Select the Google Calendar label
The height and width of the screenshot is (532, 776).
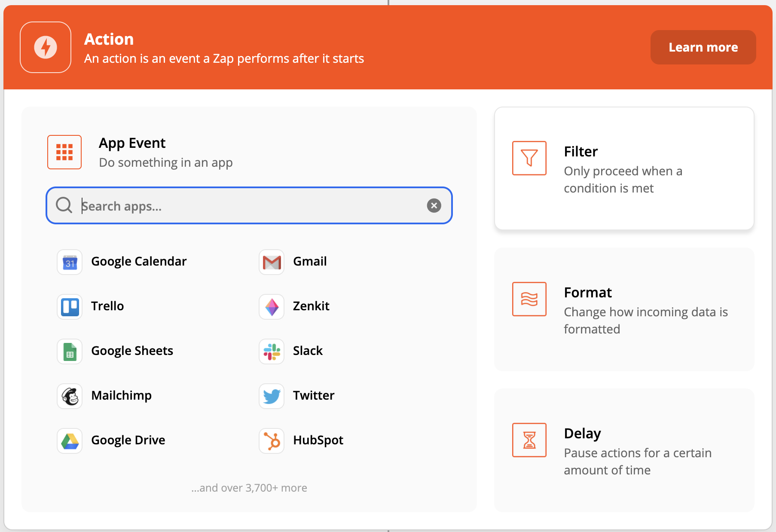coord(139,262)
